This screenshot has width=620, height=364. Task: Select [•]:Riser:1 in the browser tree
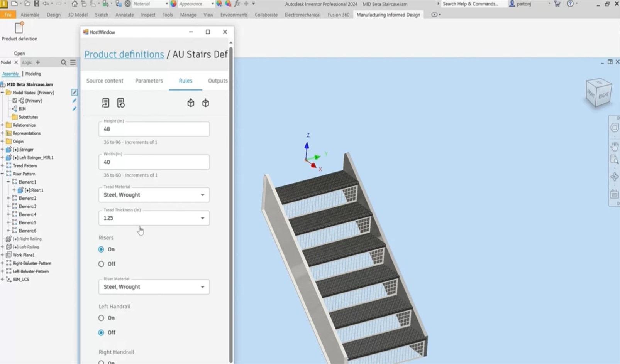coord(34,190)
